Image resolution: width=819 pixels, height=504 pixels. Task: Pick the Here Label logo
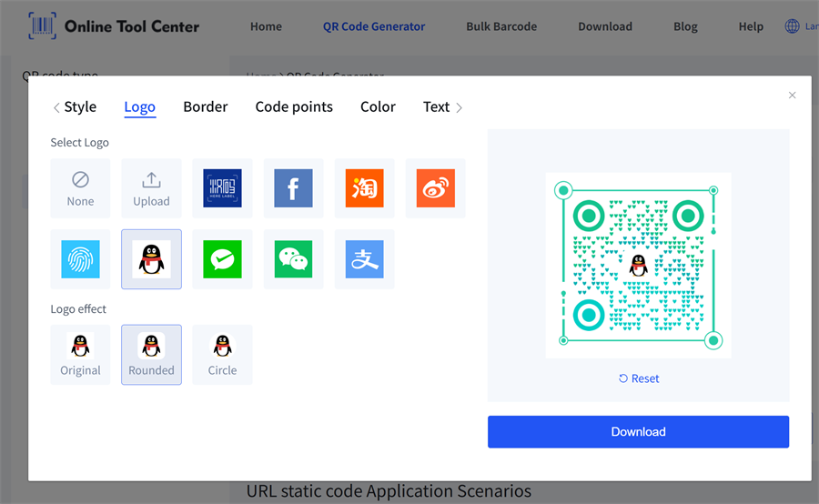pyautogui.click(x=222, y=188)
